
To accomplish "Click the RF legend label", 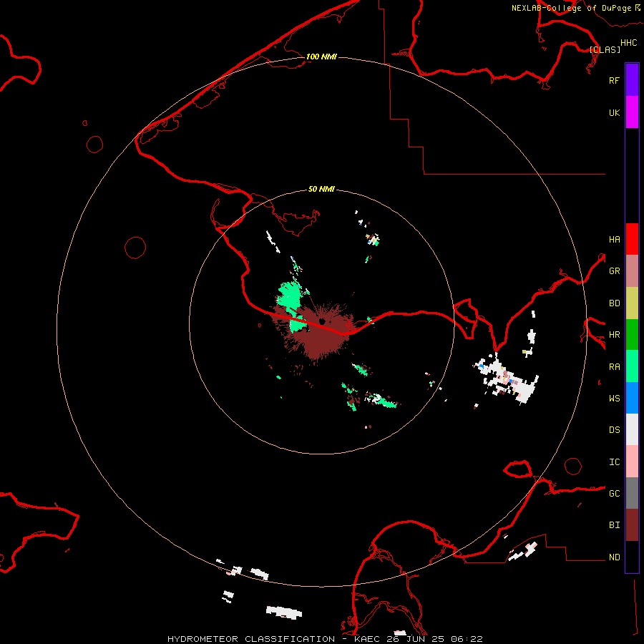I will point(614,80).
